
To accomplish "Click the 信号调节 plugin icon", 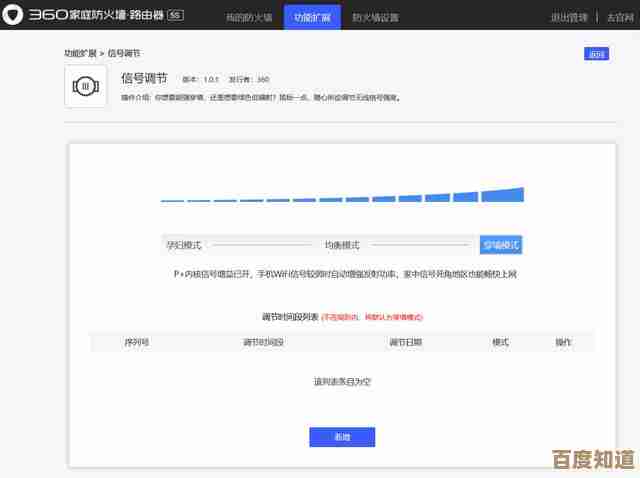I will click(x=85, y=86).
